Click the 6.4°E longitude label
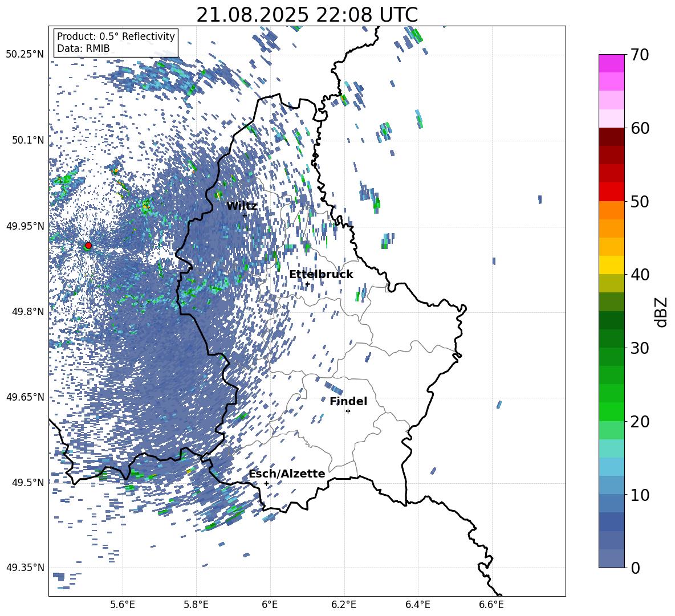This screenshot has height=616, width=675. [417, 605]
